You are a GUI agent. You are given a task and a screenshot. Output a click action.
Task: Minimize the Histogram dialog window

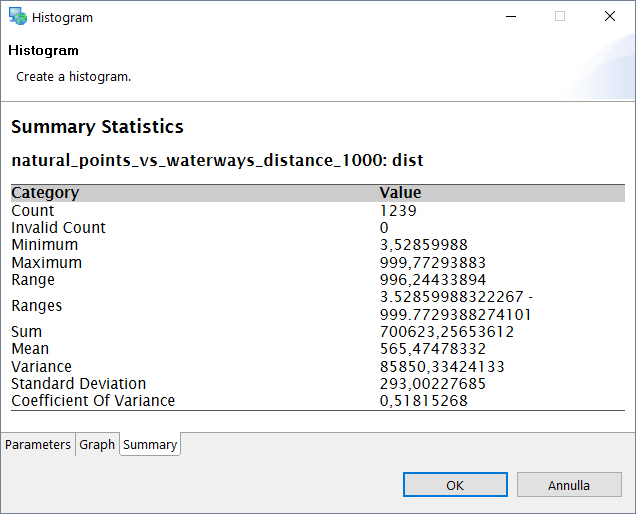(511, 17)
